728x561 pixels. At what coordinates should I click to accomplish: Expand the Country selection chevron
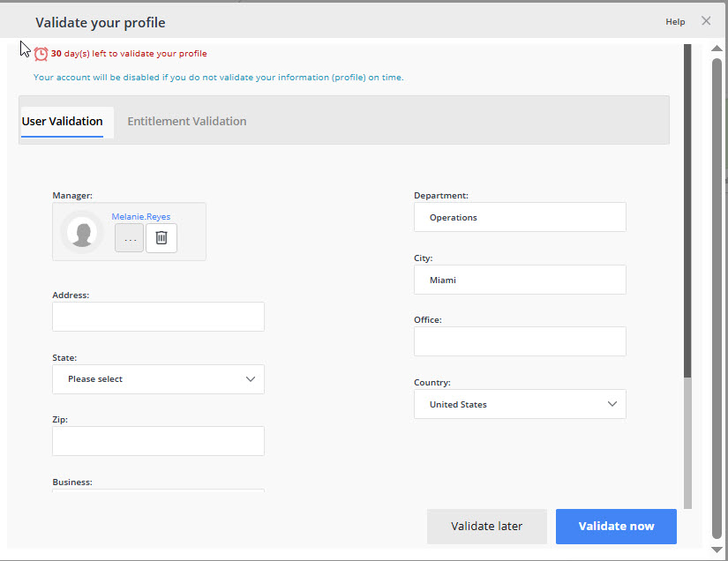click(612, 403)
